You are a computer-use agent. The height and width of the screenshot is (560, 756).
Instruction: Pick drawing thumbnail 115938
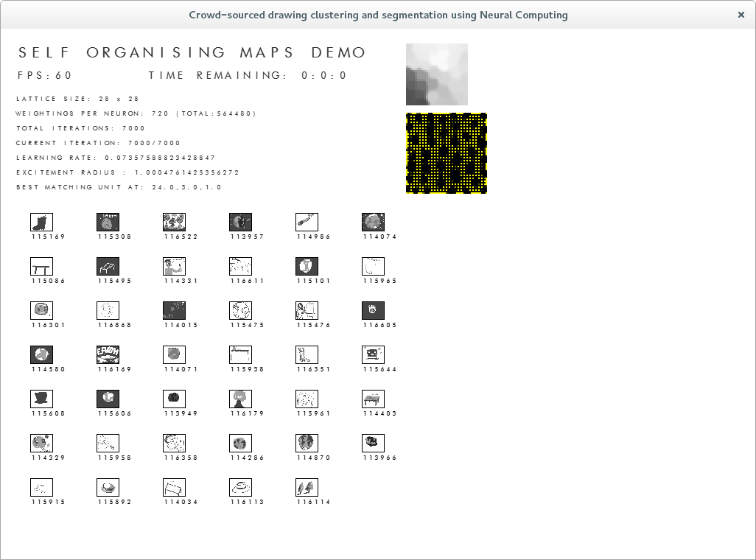[241, 355]
